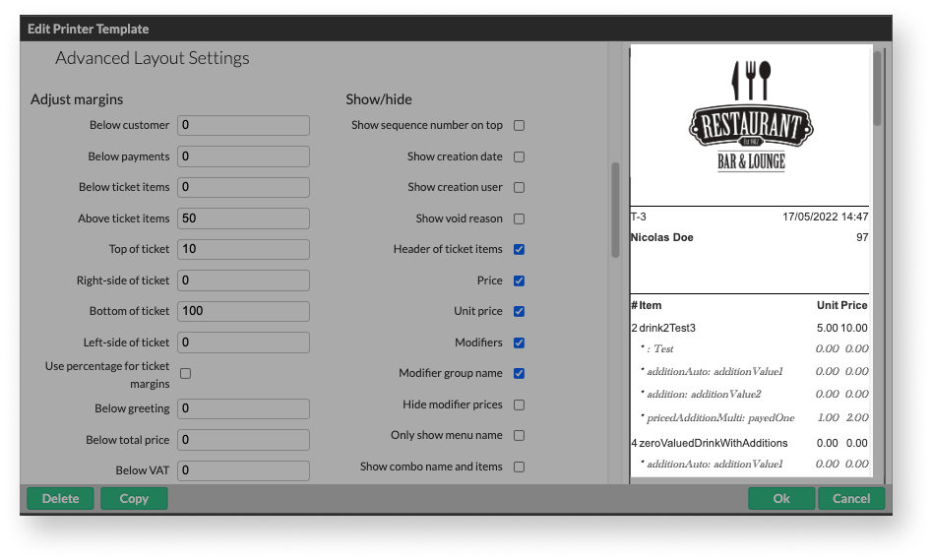Disable the Unit price checkbox
This screenshot has width=932, height=560.
[519, 312]
